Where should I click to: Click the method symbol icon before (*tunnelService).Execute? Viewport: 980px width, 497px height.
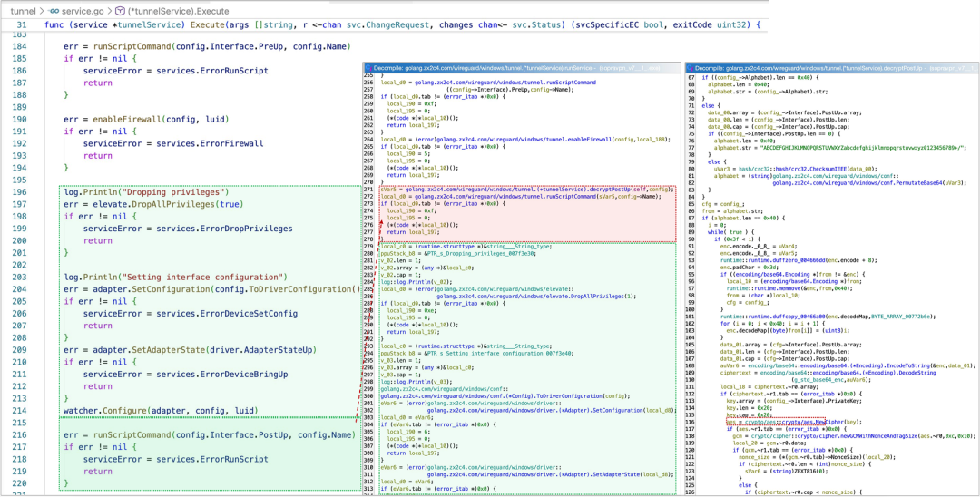[x=118, y=11]
